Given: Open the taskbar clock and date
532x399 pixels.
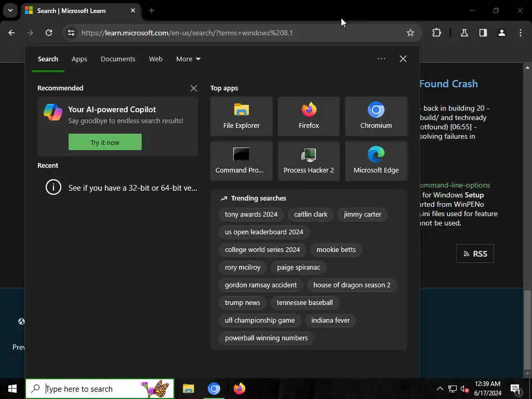Looking at the screenshot, I should (487, 389).
